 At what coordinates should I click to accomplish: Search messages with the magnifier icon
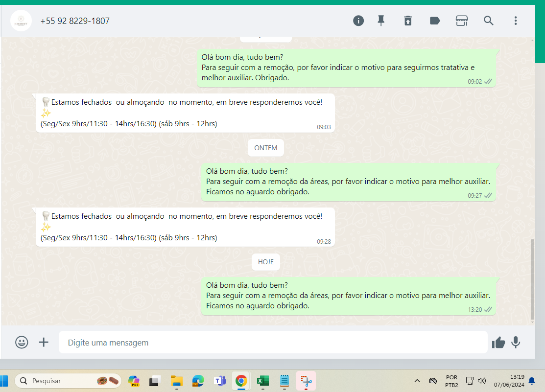(x=489, y=21)
